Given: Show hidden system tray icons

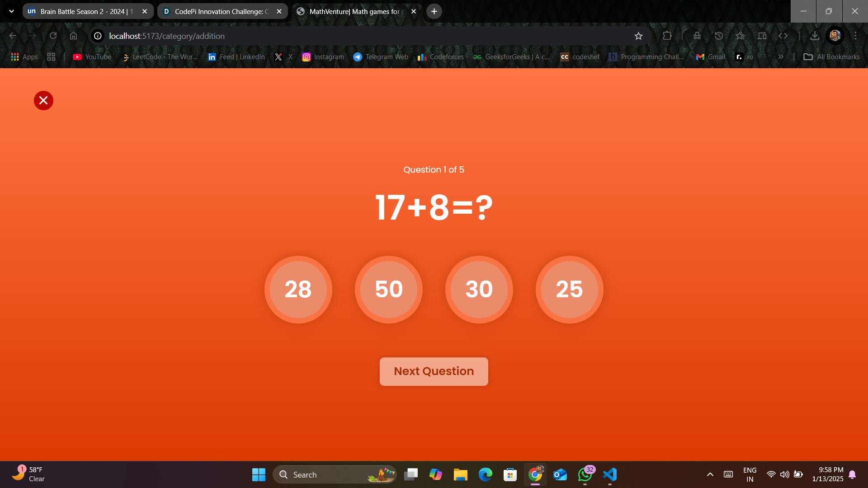Looking at the screenshot, I should point(710,474).
